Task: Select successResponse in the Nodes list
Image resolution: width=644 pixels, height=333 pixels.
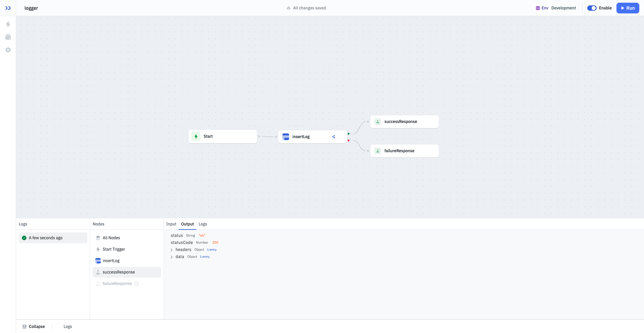Action: [x=119, y=272]
